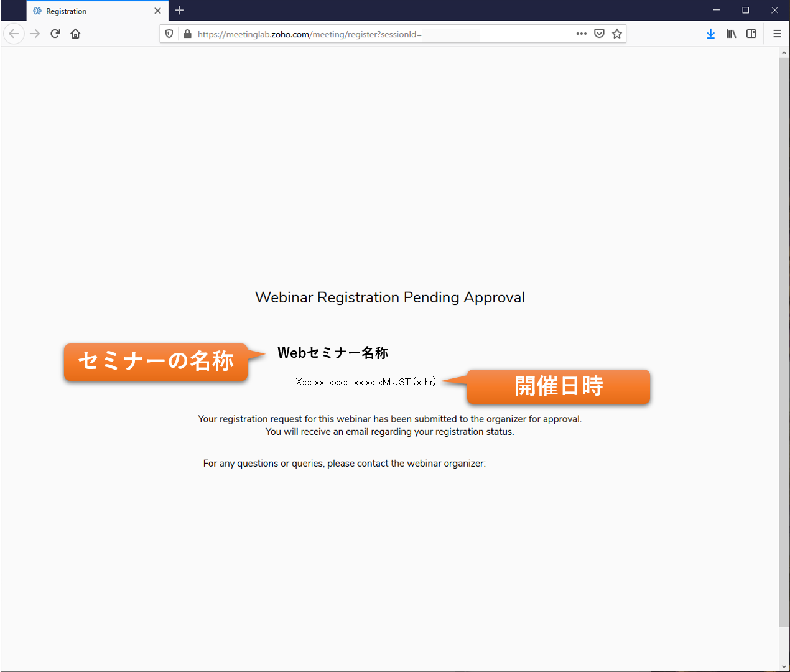Click the Webセミナー名称 webinar title

coord(333,353)
